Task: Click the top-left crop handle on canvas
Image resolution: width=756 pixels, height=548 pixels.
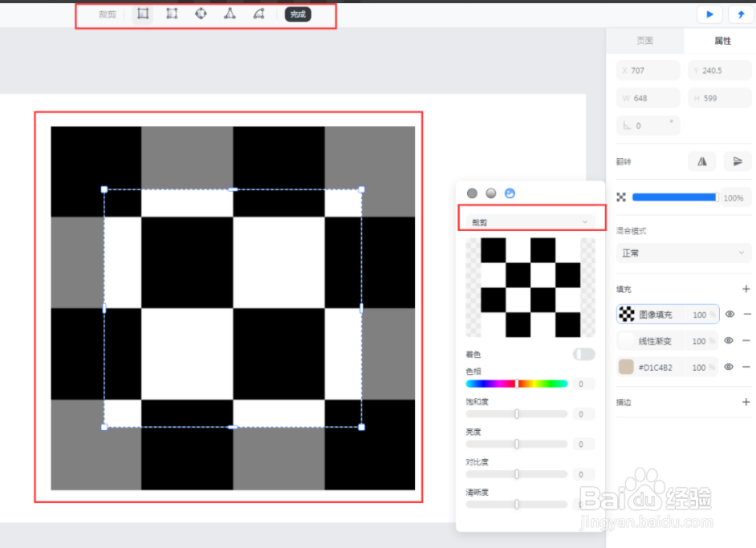Action: click(x=104, y=189)
